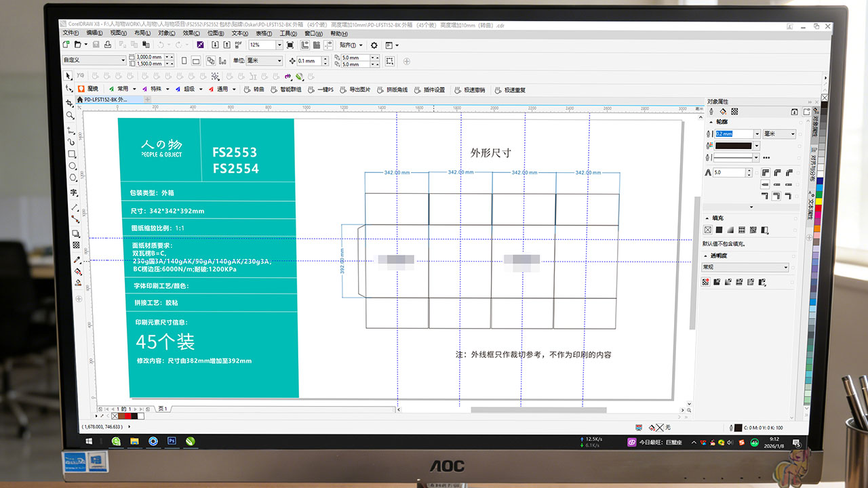The image size is (868, 488).
Task: Select the No Fill button in 填充 section
Action: tap(707, 230)
